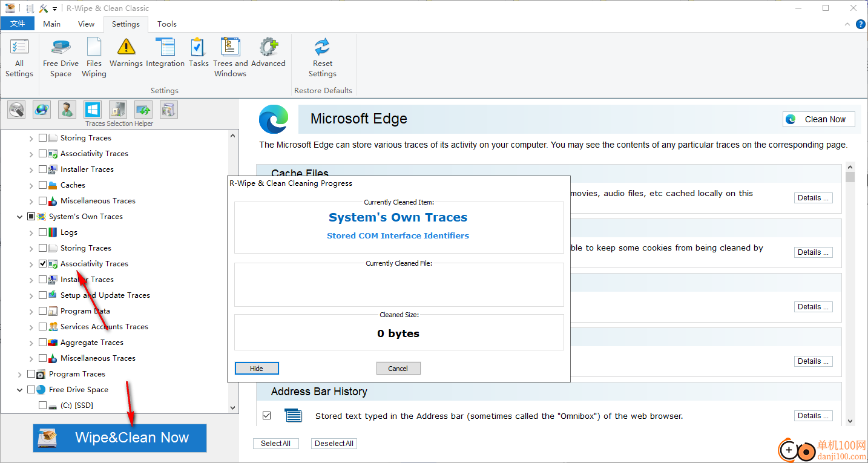Expand the Services Accounts Traces node
Viewport: 868px width, 463px height.
point(31,327)
